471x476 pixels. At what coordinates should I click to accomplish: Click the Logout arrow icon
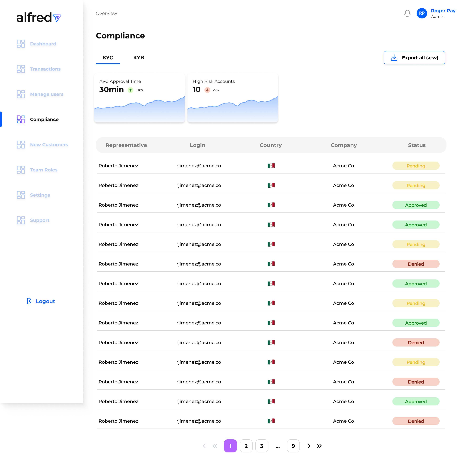[30, 301]
